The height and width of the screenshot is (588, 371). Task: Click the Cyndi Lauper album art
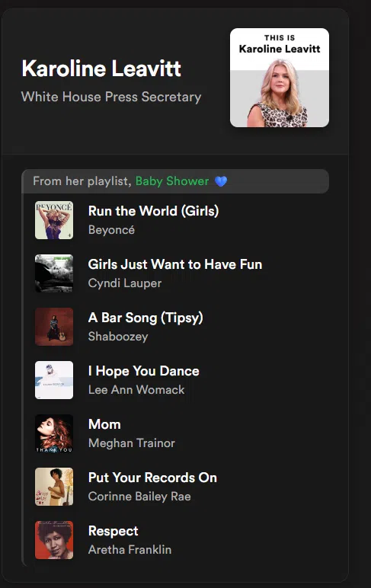(54, 273)
